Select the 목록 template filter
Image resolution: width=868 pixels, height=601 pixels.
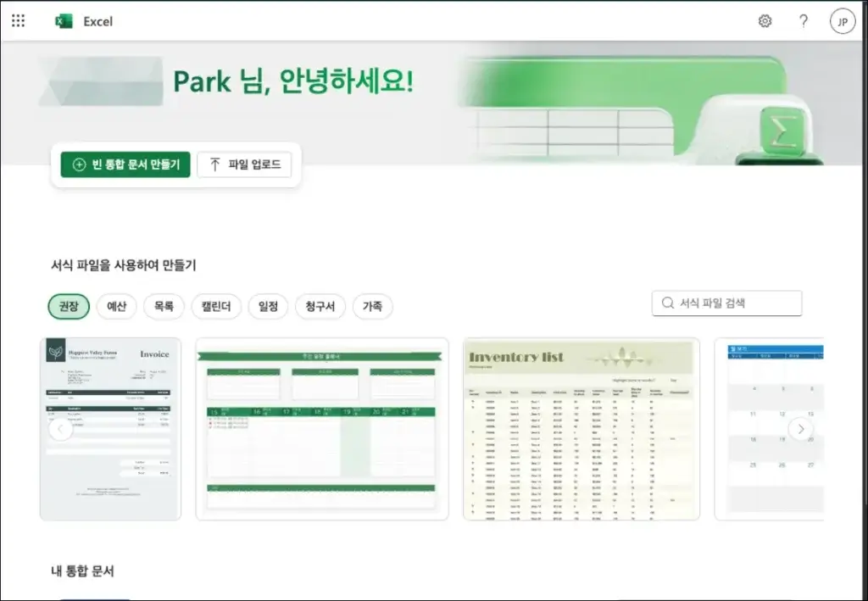[164, 306]
